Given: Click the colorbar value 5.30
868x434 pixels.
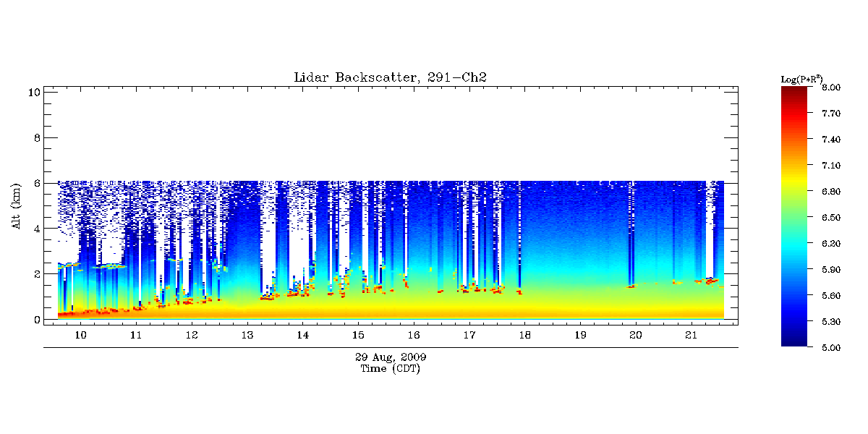Looking at the screenshot, I should [x=831, y=322].
